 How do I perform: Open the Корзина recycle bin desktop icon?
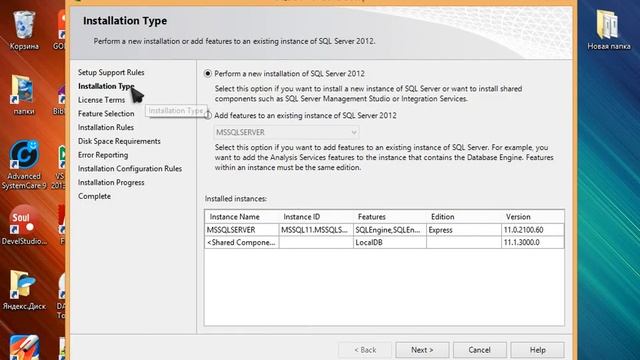coord(24,30)
